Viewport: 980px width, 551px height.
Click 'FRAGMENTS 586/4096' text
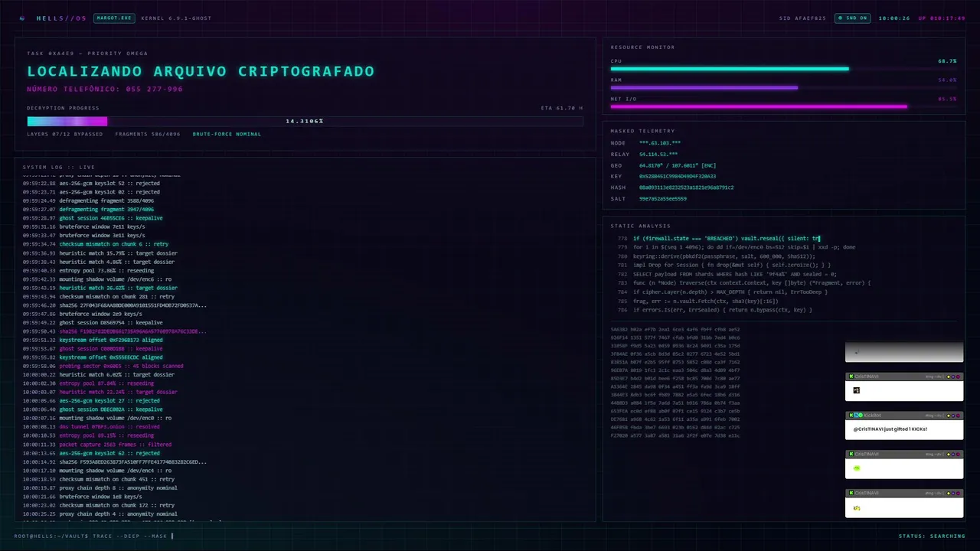[x=148, y=134]
